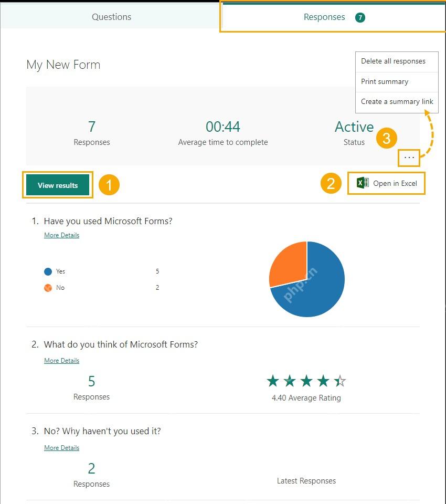The height and width of the screenshot is (504, 446).
Task: Click the View results button
Action: pos(58,185)
